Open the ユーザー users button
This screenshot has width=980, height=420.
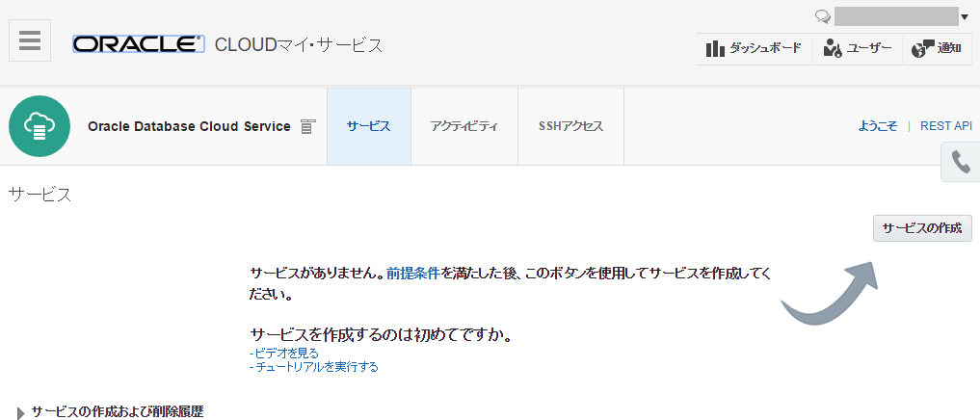point(858,48)
